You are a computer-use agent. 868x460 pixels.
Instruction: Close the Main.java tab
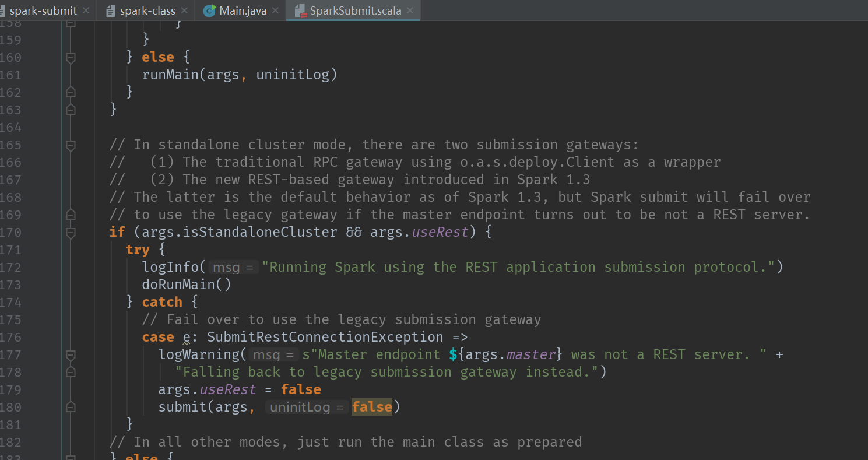coord(276,10)
